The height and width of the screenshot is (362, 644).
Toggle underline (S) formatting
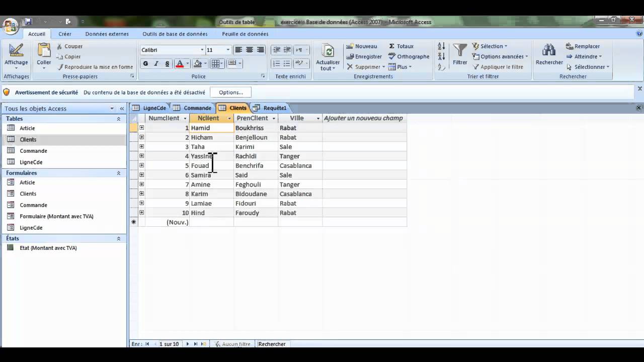(x=167, y=64)
